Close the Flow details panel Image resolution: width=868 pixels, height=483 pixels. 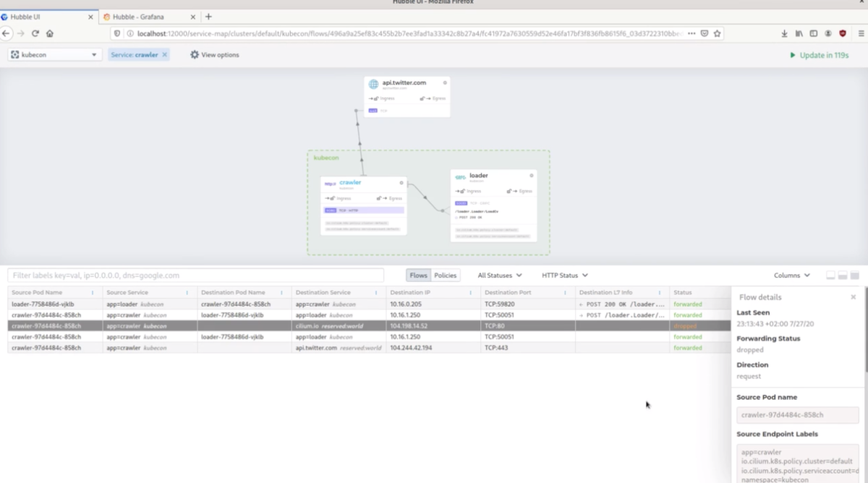pos(853,297)
